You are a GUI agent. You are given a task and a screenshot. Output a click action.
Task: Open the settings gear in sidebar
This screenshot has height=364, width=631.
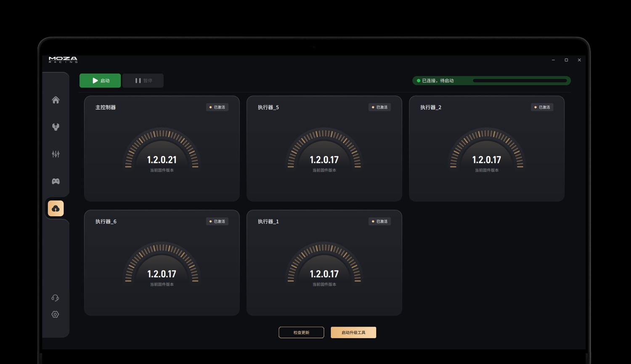(x=55, y=314)
